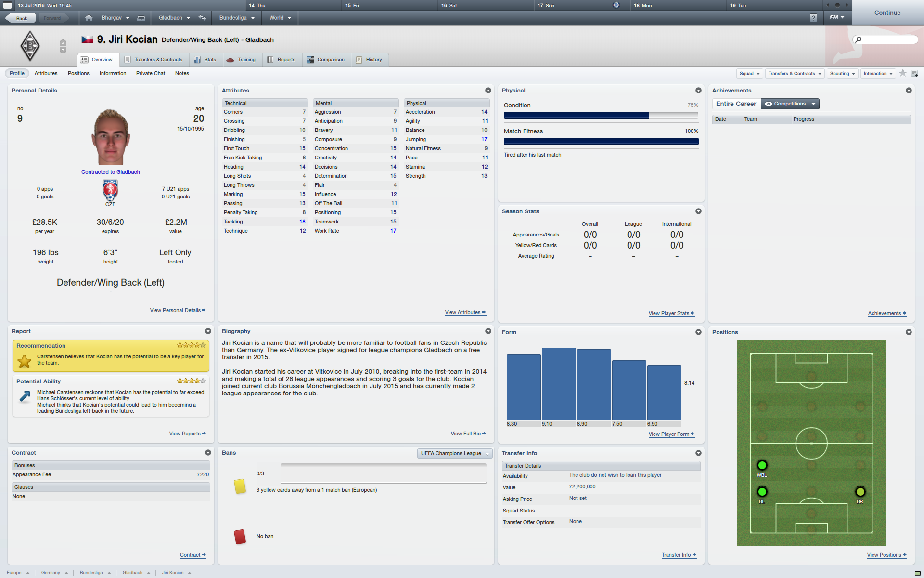Click the calendar icon near the date
924x578 pixels.
[7, 5]
